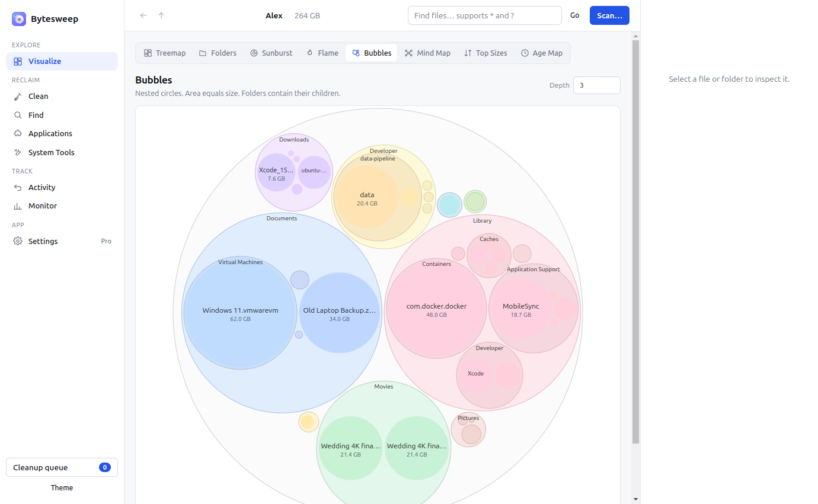Click the Depth value field

[596, 85]
